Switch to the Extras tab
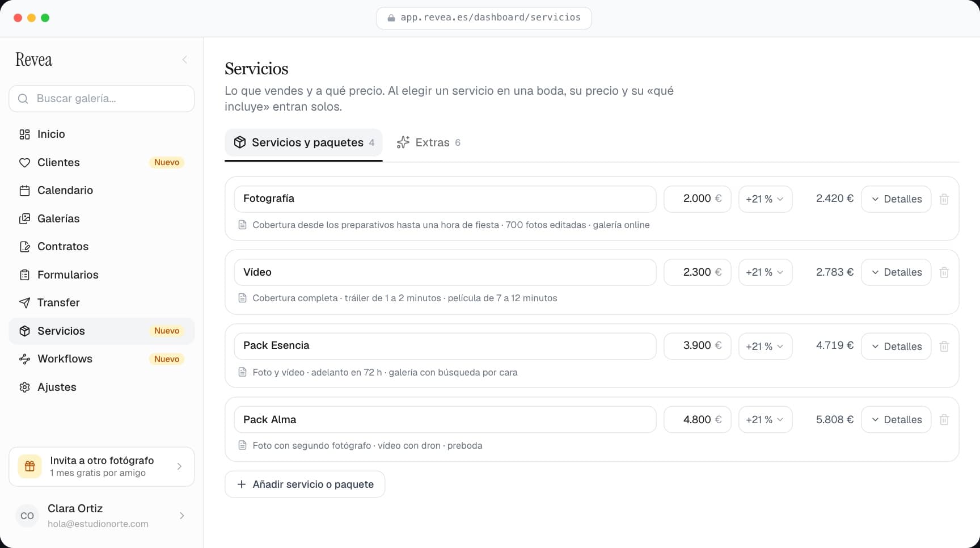This screenshot has width=980, height=548. (429, 142)
